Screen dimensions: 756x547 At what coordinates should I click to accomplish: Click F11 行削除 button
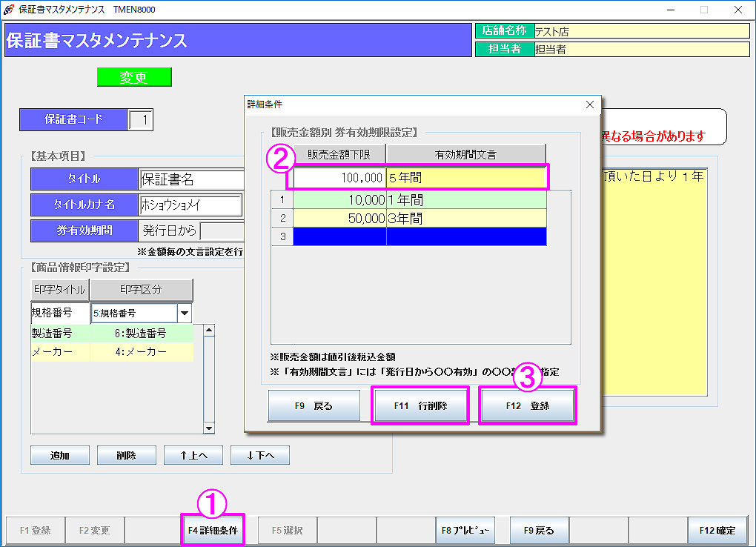(420, 406)
